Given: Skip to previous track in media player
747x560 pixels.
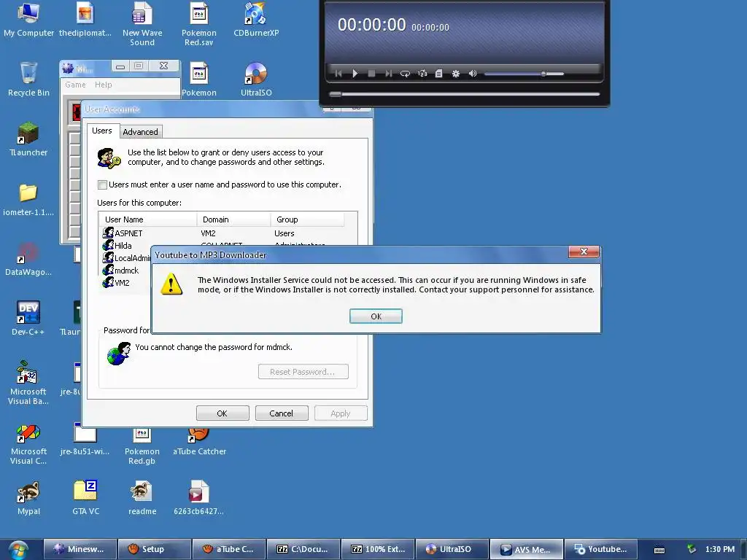Looking at the screenshot, I should tap(338, 74).
